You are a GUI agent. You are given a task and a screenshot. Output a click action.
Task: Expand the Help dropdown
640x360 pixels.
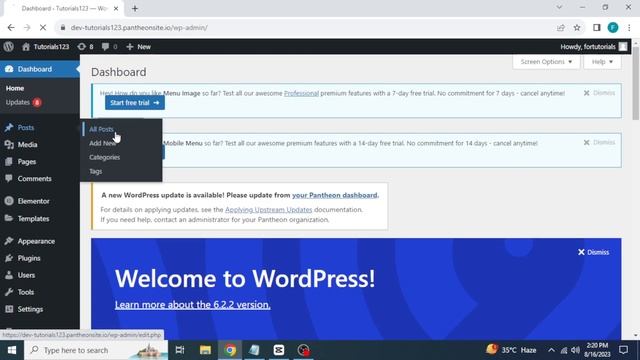602,62
